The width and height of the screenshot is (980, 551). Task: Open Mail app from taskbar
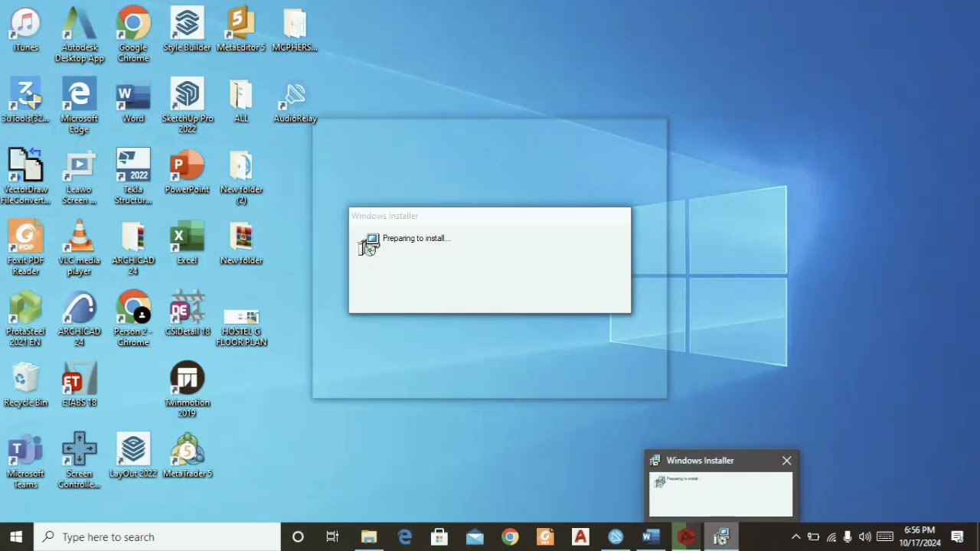coord(475,536)
